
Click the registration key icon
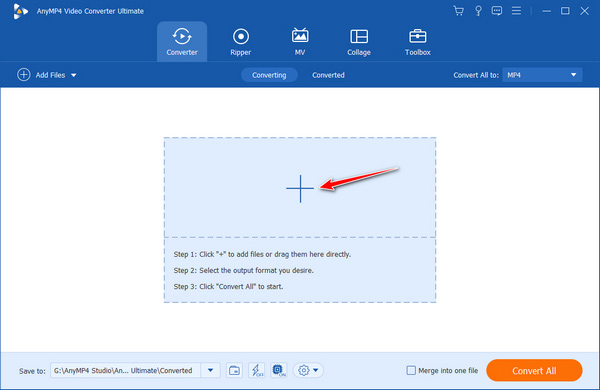point(478,11)
